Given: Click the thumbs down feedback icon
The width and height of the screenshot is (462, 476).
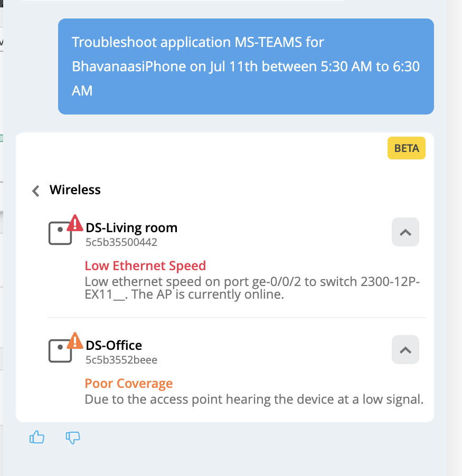Looking at the screenshot, I should click(73, 437).
